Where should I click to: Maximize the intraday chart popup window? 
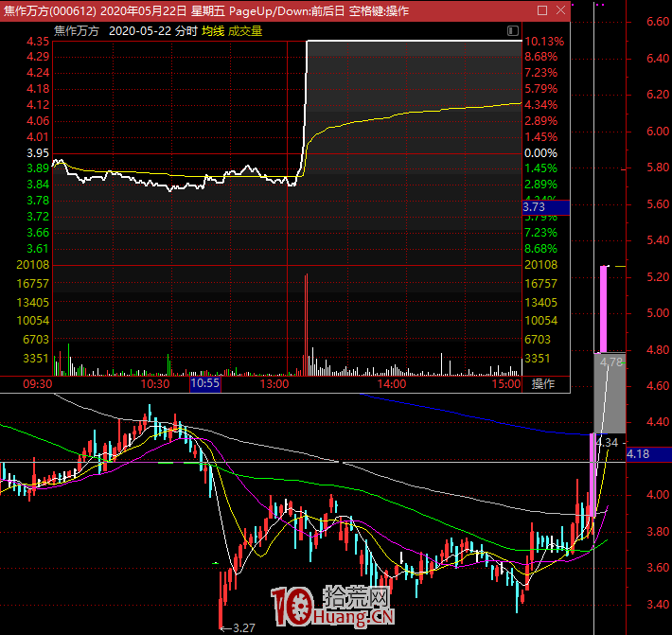point(542,10)
